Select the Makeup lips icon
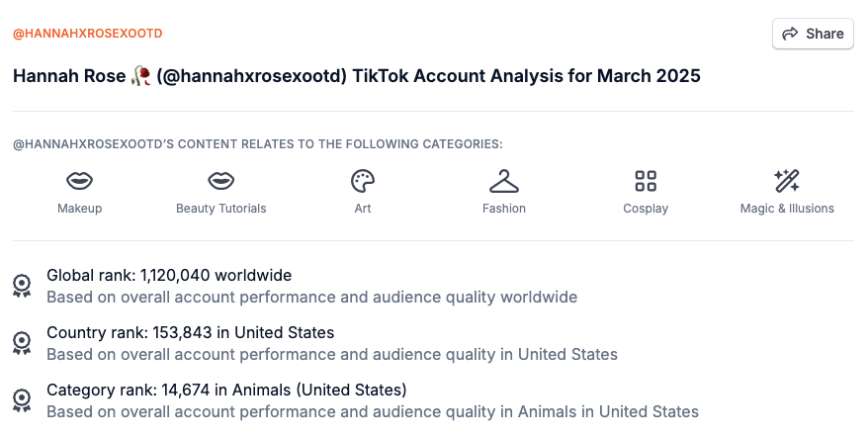 pos(80,181)
